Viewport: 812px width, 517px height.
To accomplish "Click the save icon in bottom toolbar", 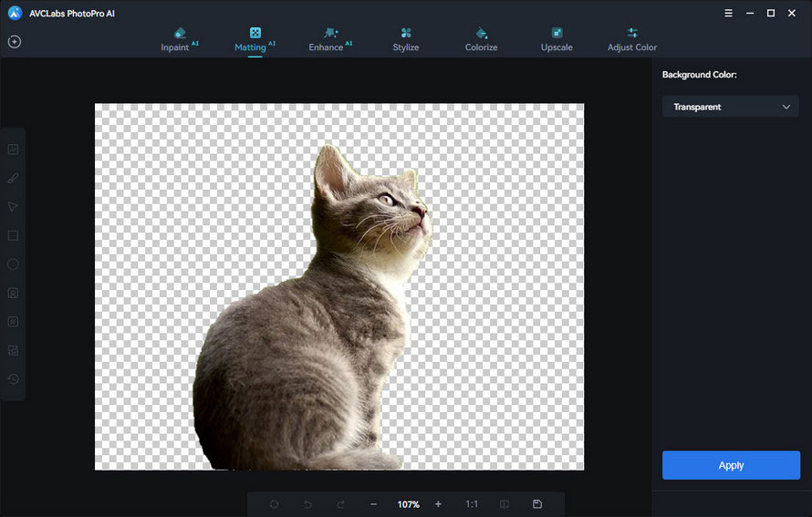I will [x=537, y=504].
